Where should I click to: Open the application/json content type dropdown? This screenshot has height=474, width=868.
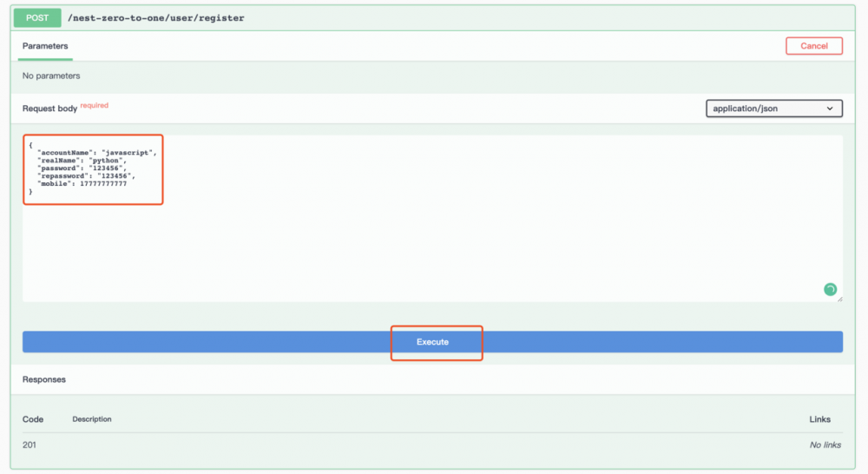pyautogui.click(x=774, y=109)
